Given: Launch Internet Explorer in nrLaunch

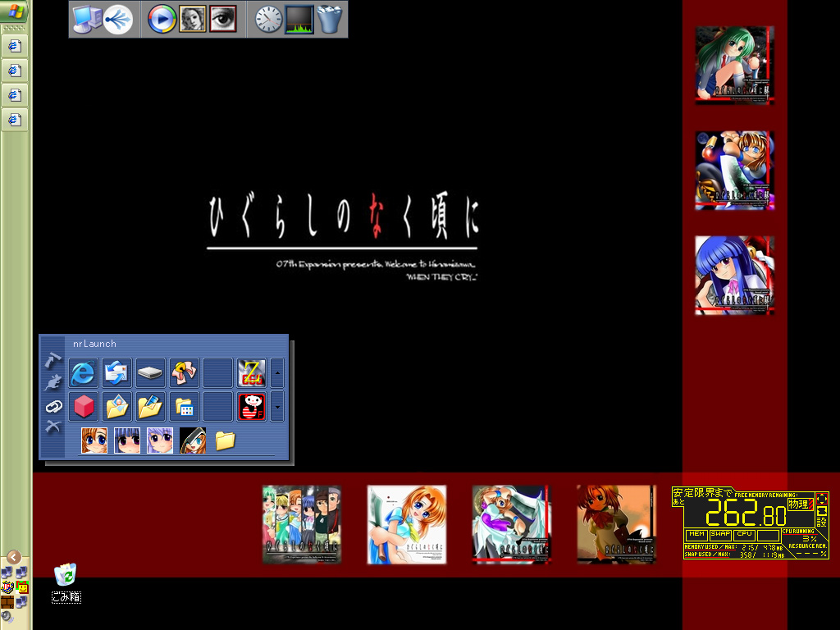Looking at the screenshot, I should pos(83,373).
